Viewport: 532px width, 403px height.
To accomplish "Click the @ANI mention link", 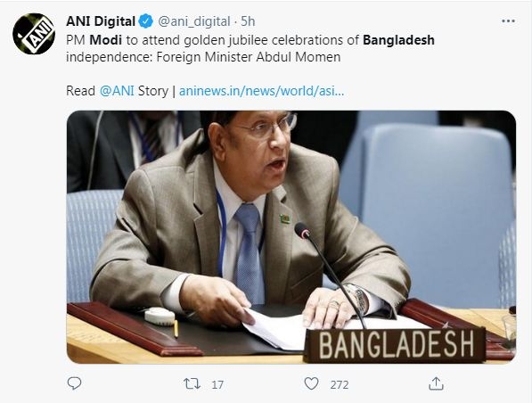I will [x=117, y=91].
